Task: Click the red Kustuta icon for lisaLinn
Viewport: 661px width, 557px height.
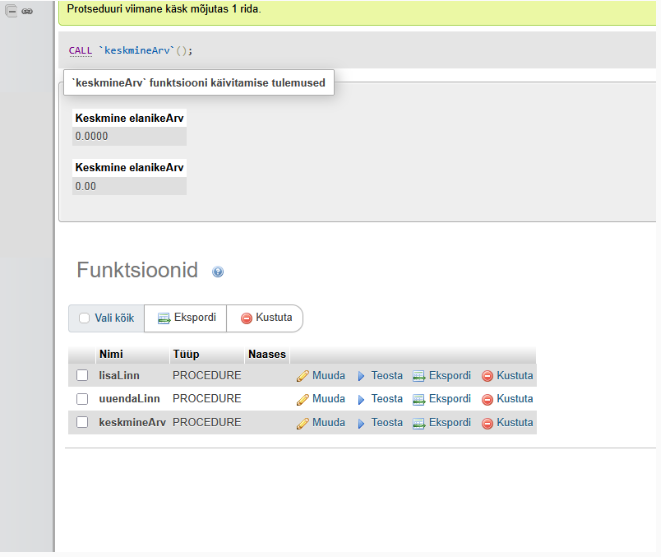Action: pos(488,376)
